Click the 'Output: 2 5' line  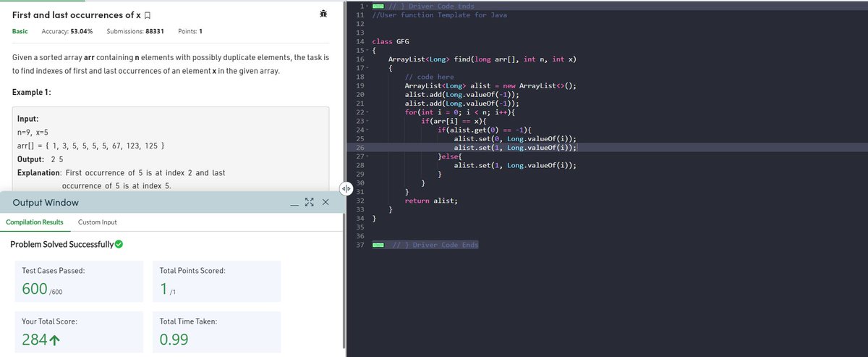40,159
